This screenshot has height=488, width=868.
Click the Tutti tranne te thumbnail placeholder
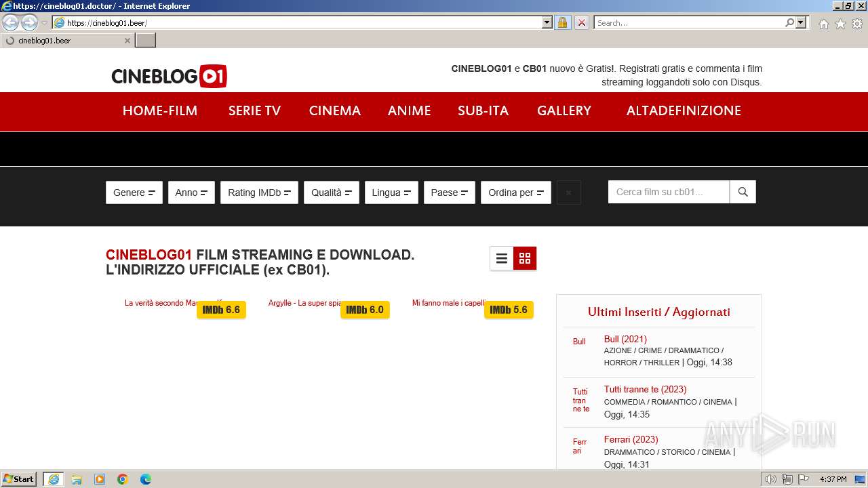click(x=581, y=400)
